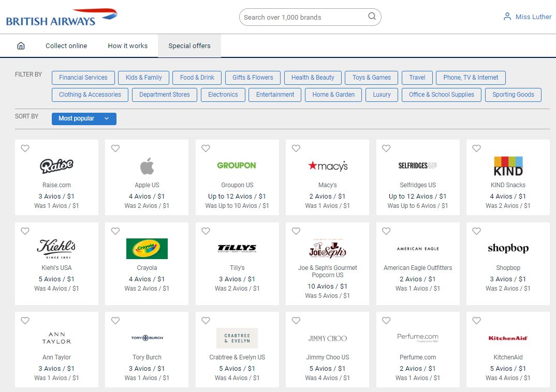
Task: Filter by Gifts & Flowers
Action: click(x=253, y=78)
